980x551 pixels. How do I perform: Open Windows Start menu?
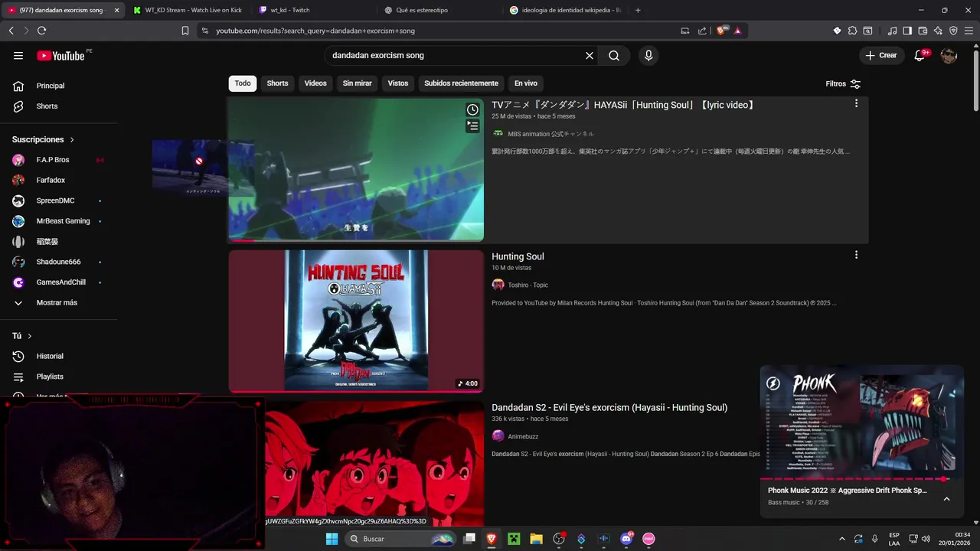332,539
